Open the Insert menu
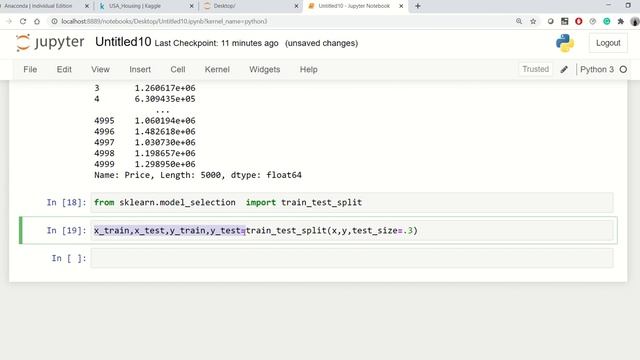 pos(140,69)
